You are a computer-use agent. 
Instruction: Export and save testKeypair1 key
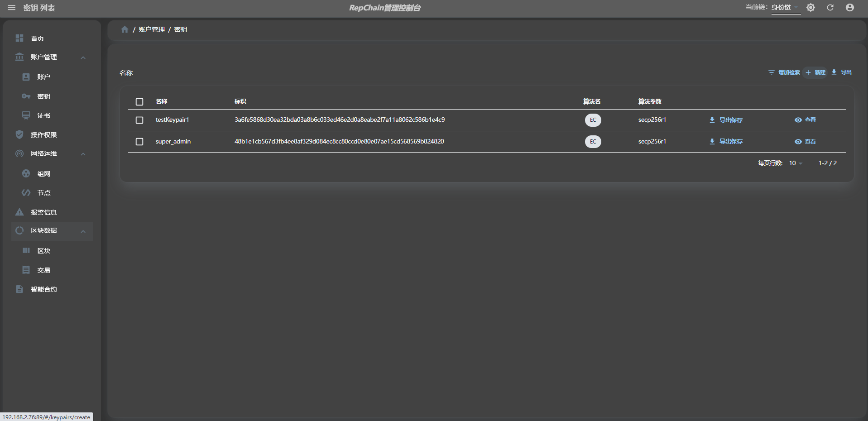pyautogui.click(x=726, y=120)
